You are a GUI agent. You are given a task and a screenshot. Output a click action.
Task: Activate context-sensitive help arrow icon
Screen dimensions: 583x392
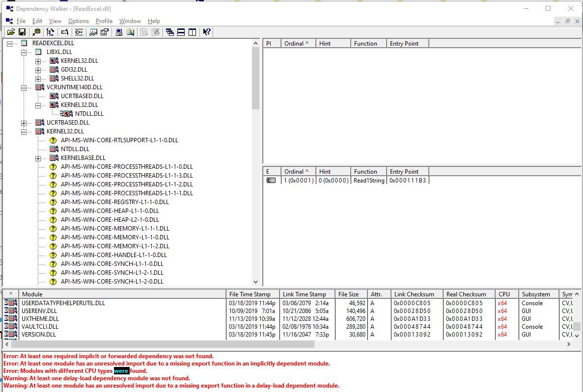206,32
